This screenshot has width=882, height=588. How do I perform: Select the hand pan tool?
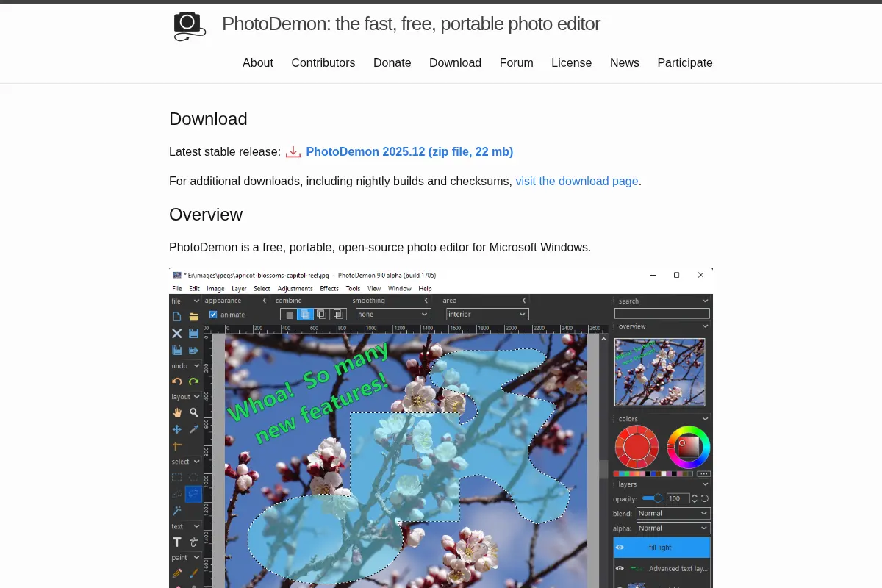click(x=177, y=412)
